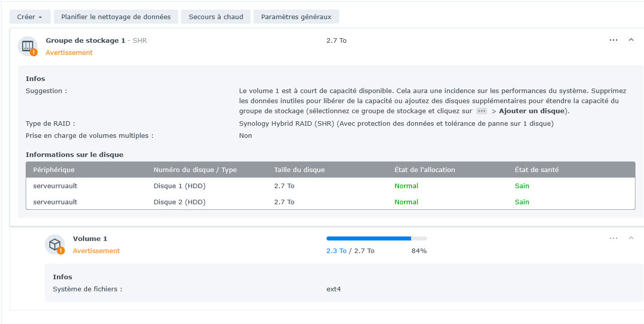Open the three-dot menu for Groupe de stockage 1
644x324 pixels.
613,40
